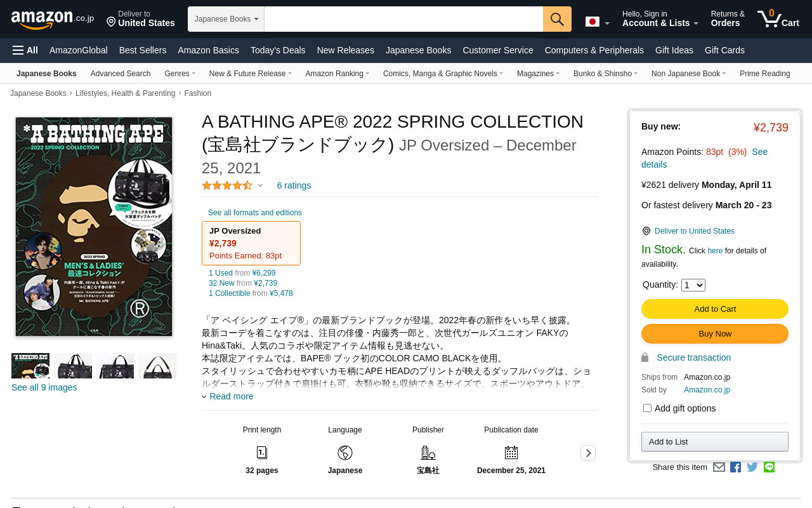Open New Releases in nav bar

click(x=346, y=50)
